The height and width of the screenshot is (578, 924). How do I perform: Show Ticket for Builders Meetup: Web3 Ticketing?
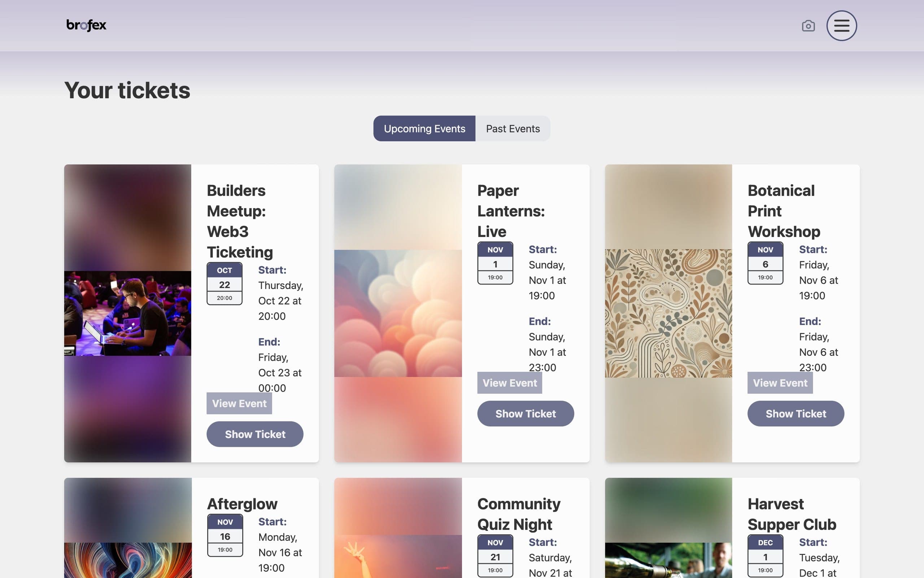pyautogui.click(x=255, y=434)
